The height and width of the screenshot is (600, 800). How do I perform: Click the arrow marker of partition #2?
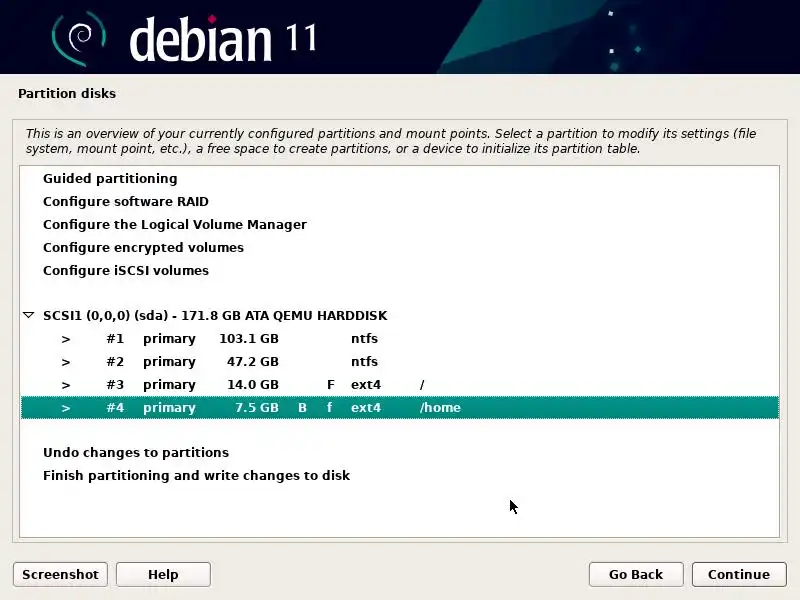coord(66,362)
